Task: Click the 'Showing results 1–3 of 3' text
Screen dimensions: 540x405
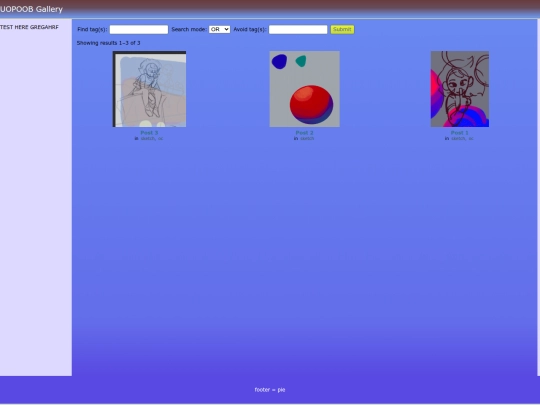Action: [108, 43]
